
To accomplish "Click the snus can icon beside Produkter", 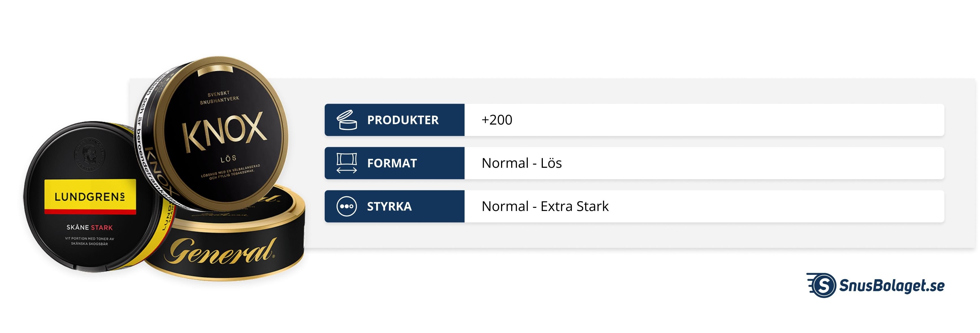I will (x=346, y=120).
